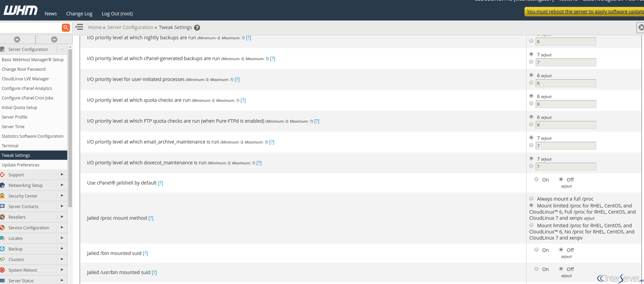Screen dimensions: 644x284
Task: Open the News menu item
Action: click(x=51, y=14)
